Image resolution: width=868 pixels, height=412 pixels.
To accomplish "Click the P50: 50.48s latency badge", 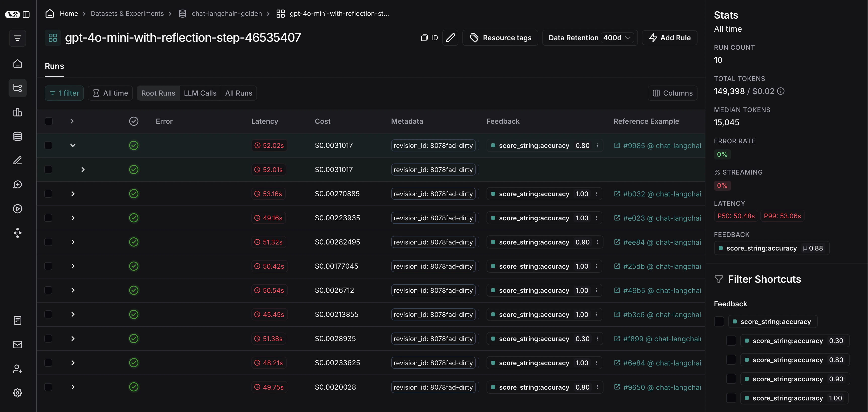I will coord(736,216).
